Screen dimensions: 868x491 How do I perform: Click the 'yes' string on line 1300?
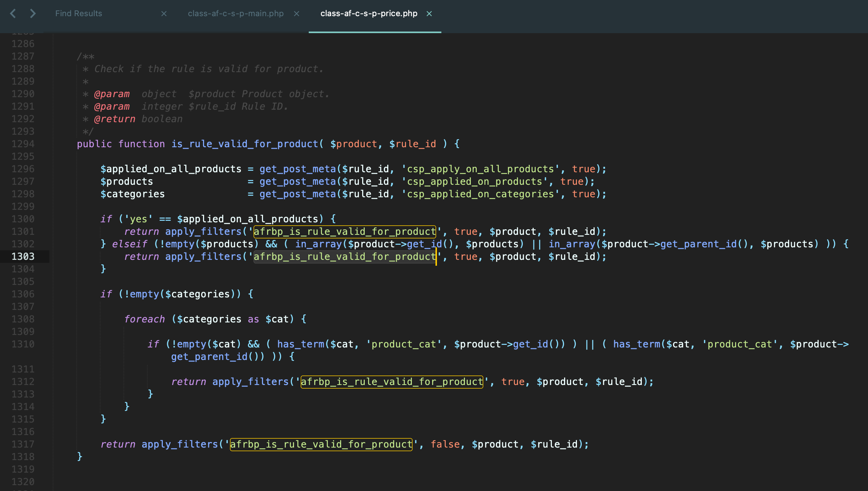click(139, 219)
